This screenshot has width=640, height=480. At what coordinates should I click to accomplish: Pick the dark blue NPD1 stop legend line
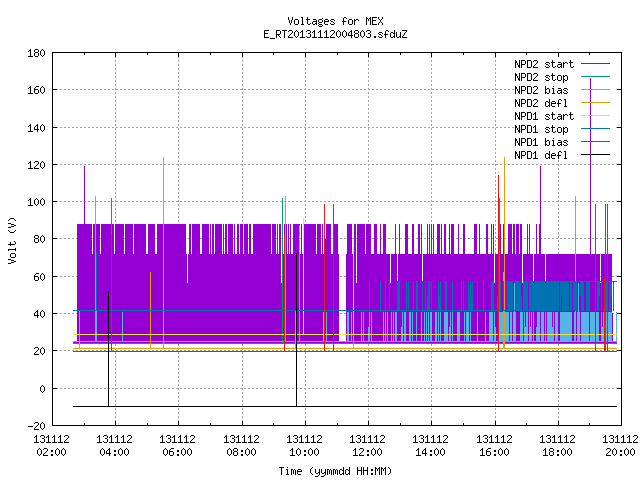[x=595, y=129]
